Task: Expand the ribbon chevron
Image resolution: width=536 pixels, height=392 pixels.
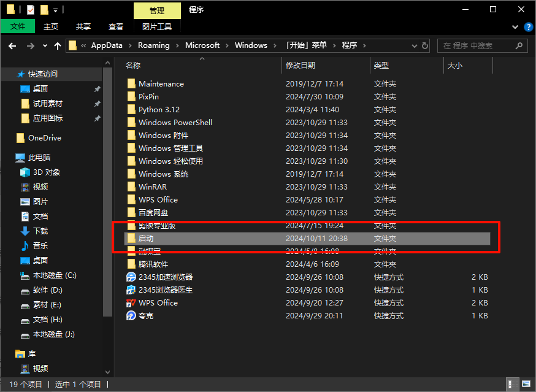Action: coord(515,26)
